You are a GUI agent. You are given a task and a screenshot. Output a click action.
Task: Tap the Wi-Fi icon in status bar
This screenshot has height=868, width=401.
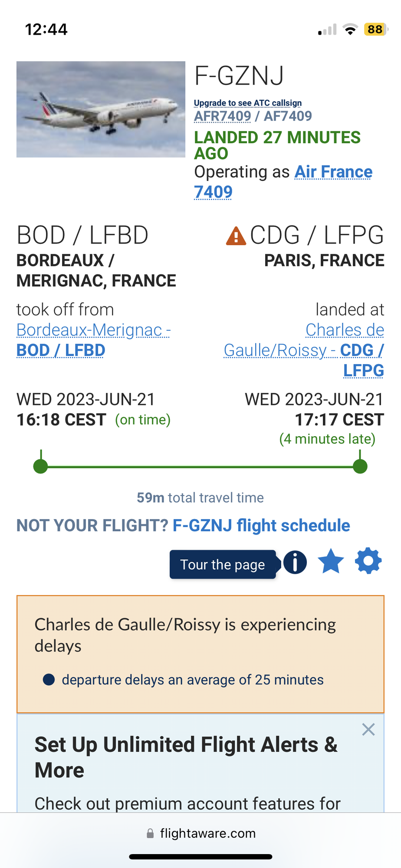tap(350, 30)
